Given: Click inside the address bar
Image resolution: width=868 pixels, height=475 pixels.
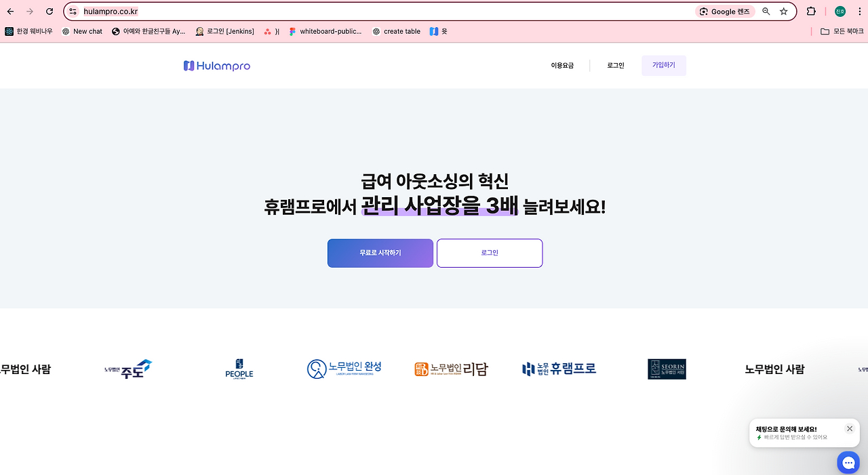Looking at the screenshot, I should 271,11.
